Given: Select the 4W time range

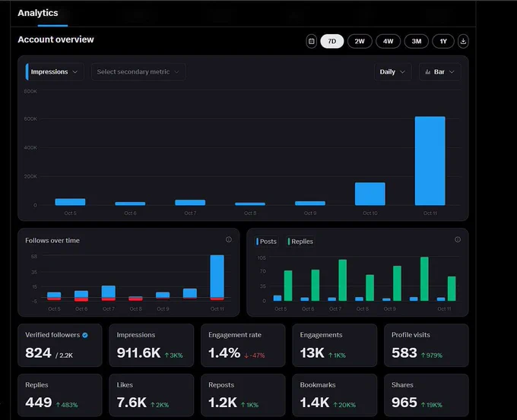Looking at the screenshot, I should point(388,41).
